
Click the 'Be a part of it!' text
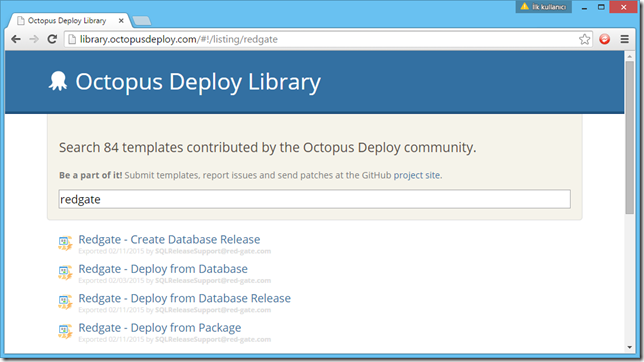tap(90, 175)
